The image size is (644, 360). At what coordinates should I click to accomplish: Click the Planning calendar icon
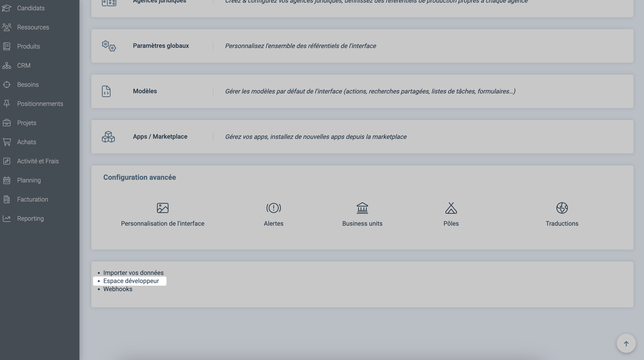coord(7,180)
